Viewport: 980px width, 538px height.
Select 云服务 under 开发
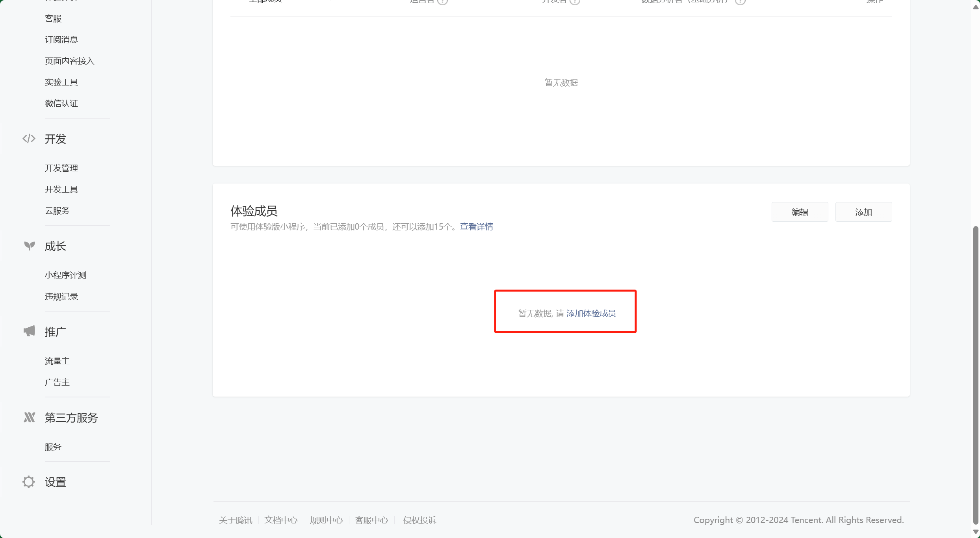pos(57,210)
